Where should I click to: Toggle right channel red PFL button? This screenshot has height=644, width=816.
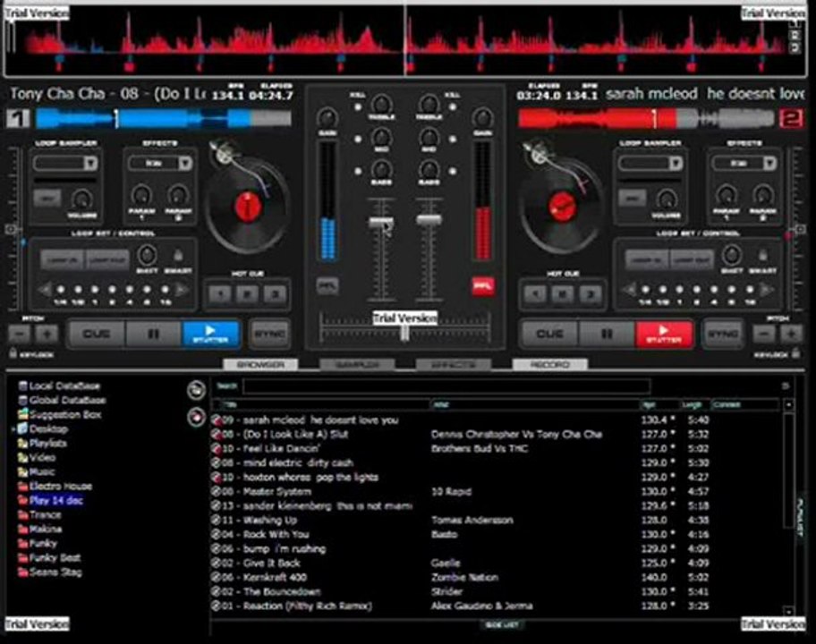(x=483, y=285)
